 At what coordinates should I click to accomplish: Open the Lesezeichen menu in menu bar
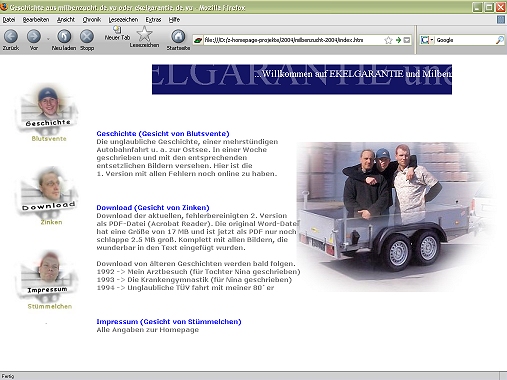pos(123,20)
